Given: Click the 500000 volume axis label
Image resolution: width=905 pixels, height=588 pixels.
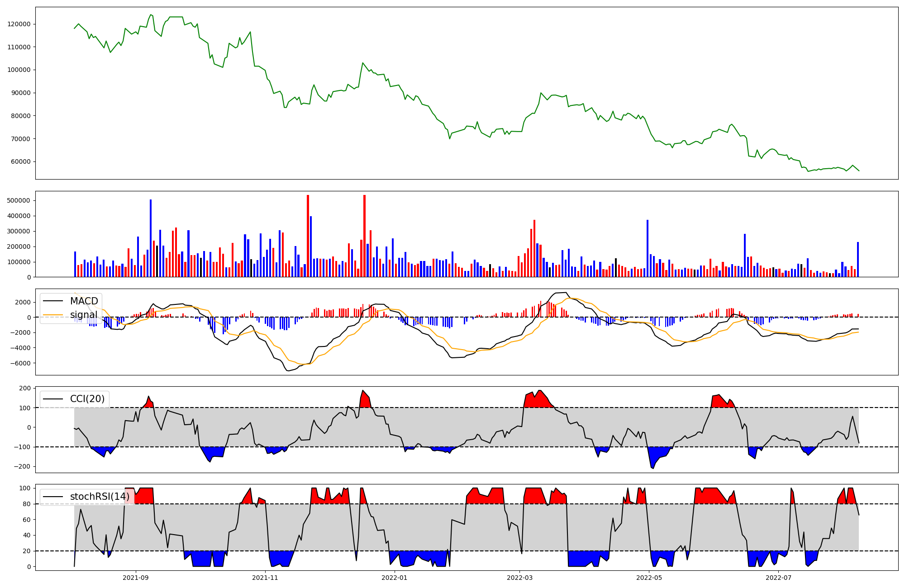Looking at the screenshot, I should point(19,200).
